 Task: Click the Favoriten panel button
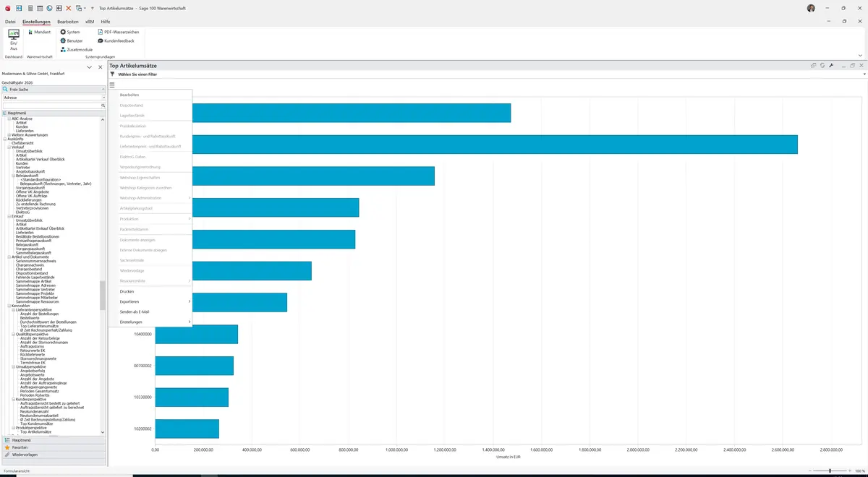coord(54,447)
